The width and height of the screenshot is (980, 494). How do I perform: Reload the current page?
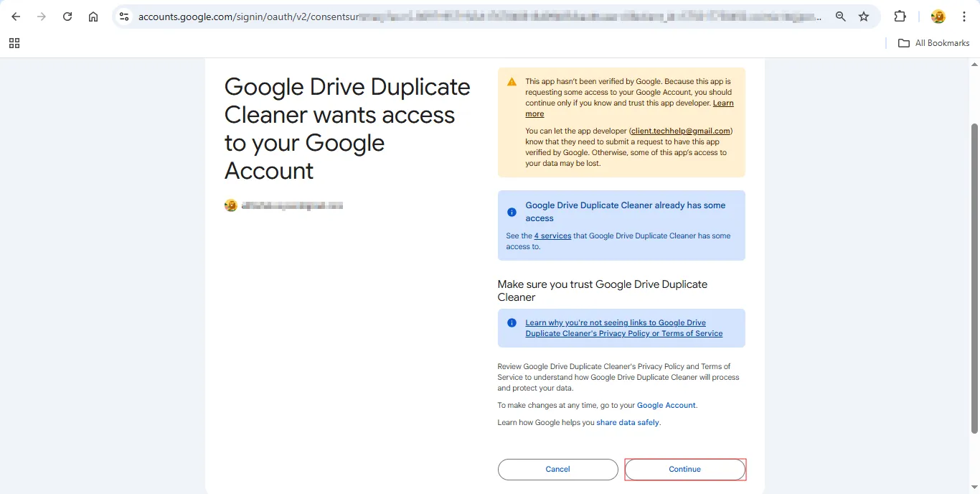click(67, 17)
